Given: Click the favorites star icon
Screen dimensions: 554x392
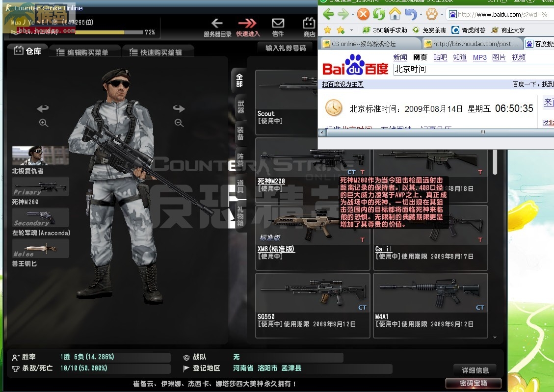Looking at the screenshot, I should coord(327,30).
